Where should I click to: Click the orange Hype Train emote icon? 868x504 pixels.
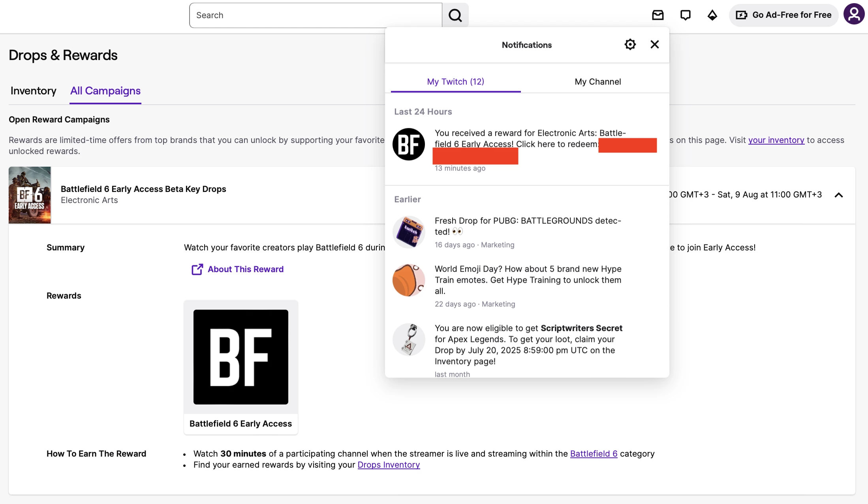click(x=408, y=280)
